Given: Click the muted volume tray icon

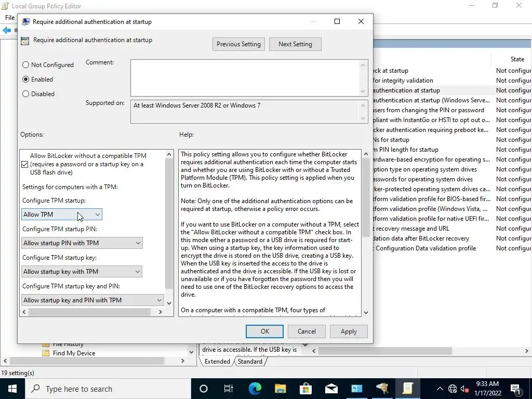Looking at the screenshot, I should click(x=465, y=389).
